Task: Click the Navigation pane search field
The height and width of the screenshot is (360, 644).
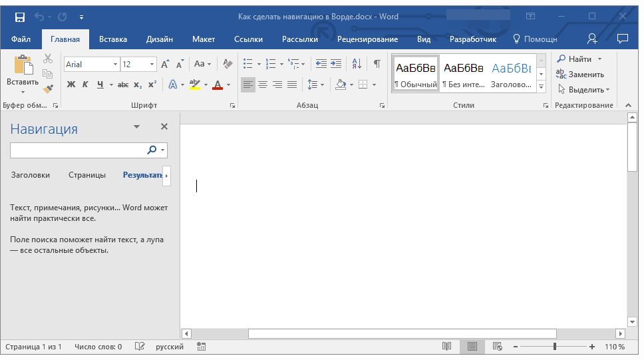Action: tap(79, 150)
